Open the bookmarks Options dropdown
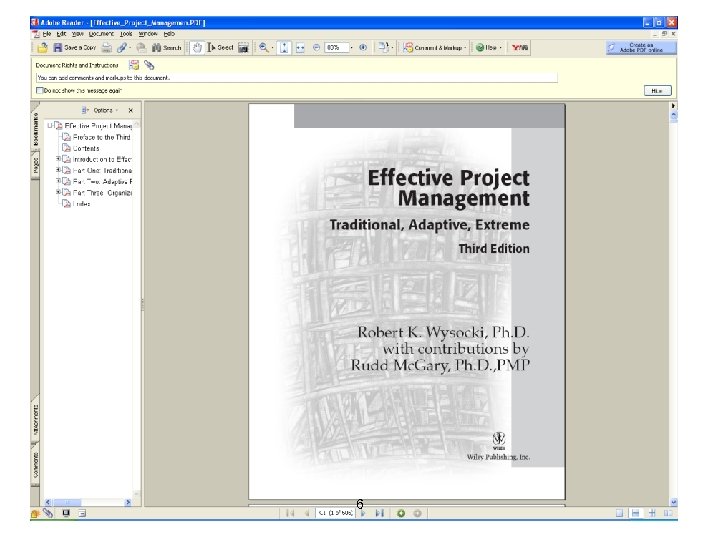The height and width of the screenshot is (540, 720). [102, 110]
